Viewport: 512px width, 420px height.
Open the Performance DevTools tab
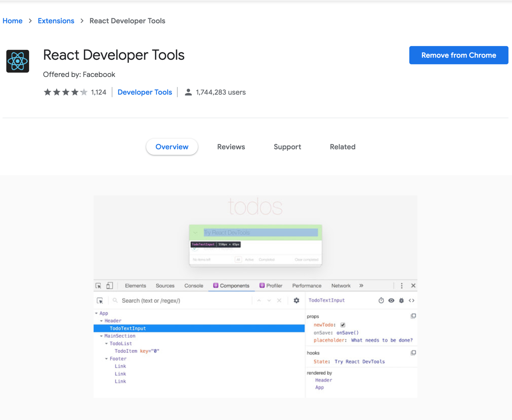(307, 286)
